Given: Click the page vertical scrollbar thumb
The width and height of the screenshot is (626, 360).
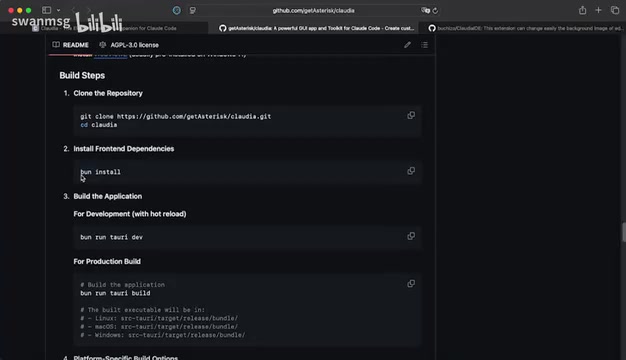Looking at the screenshot, I should [624, 232].
